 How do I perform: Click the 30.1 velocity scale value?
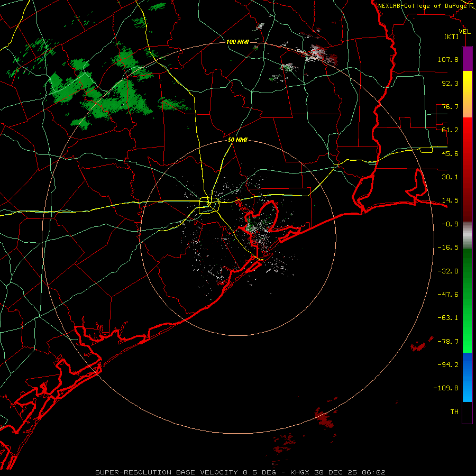(450, 177)
